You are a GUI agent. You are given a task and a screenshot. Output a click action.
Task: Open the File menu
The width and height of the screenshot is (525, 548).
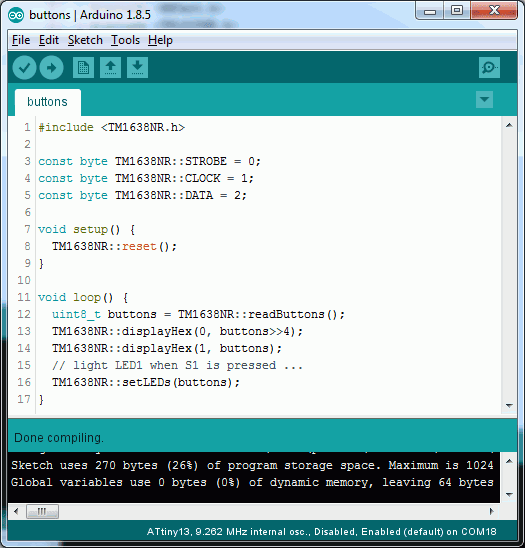(21, 40)
